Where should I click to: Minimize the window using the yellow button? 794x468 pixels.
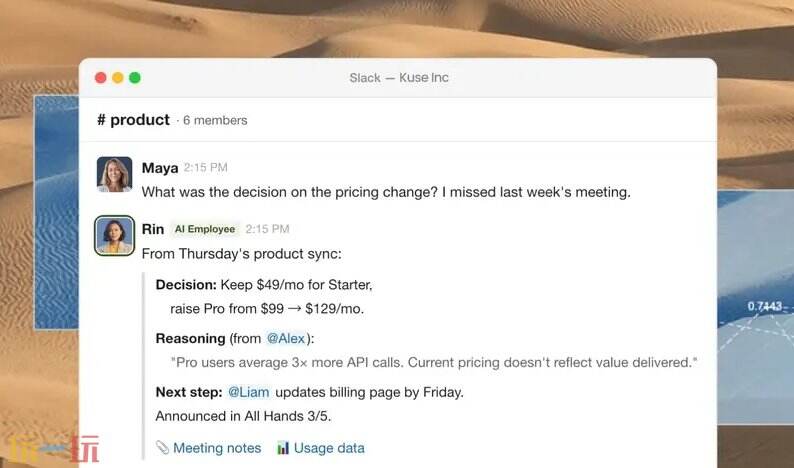coord(118,78)
